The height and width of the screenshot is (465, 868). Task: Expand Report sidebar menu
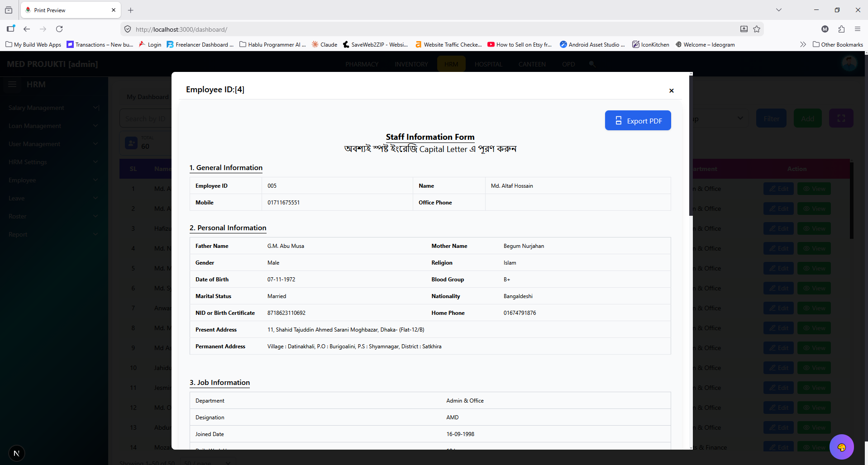click(54, 234)
